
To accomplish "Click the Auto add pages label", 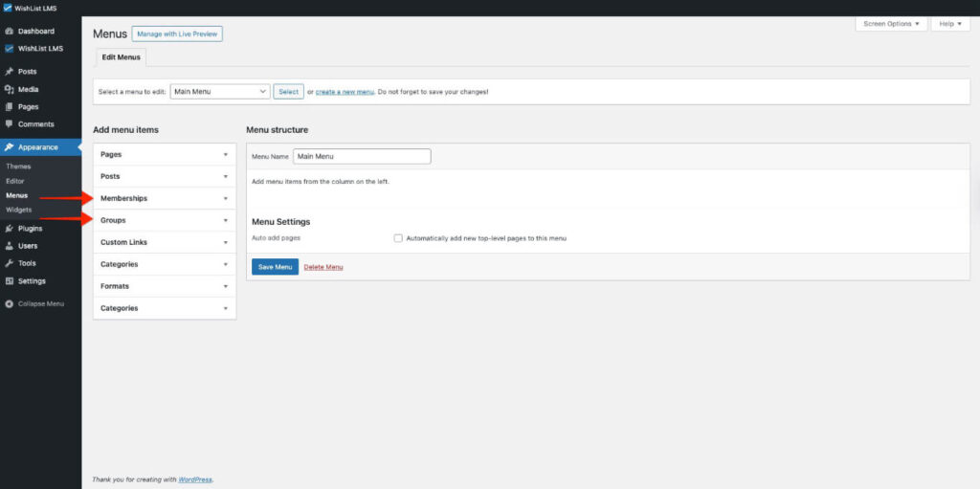I will point(276,238).
